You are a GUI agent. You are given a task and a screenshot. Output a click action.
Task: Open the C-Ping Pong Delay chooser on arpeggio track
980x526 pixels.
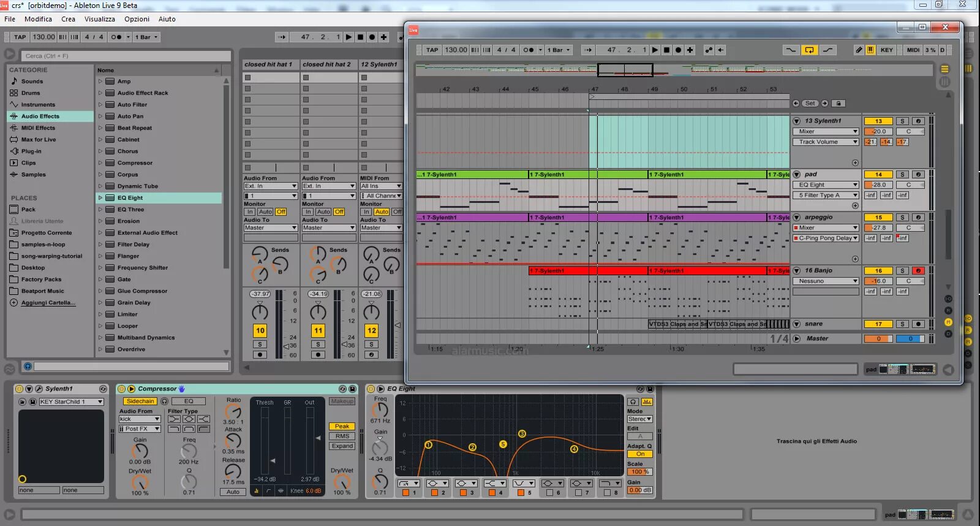826,238
